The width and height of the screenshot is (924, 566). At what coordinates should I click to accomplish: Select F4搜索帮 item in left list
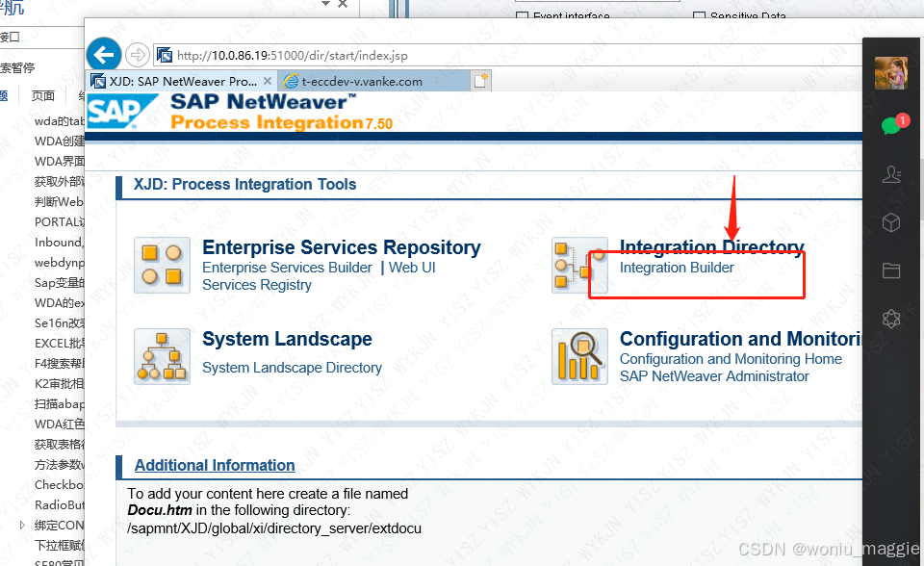pos(59,363)
